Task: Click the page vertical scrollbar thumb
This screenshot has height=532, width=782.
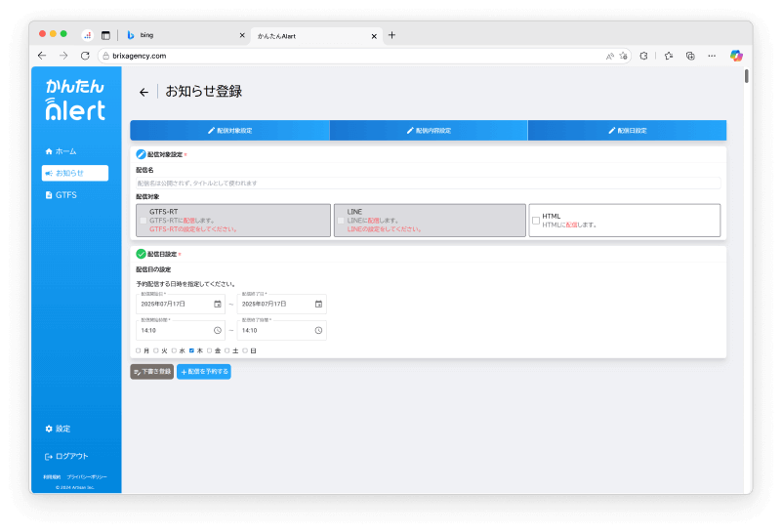Action: click(747, 76)
